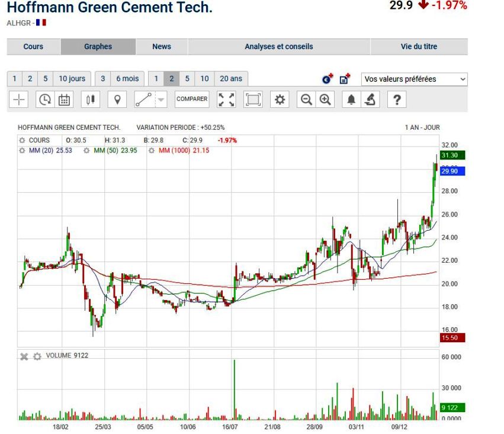Click the euro coin plus icon

328,78
